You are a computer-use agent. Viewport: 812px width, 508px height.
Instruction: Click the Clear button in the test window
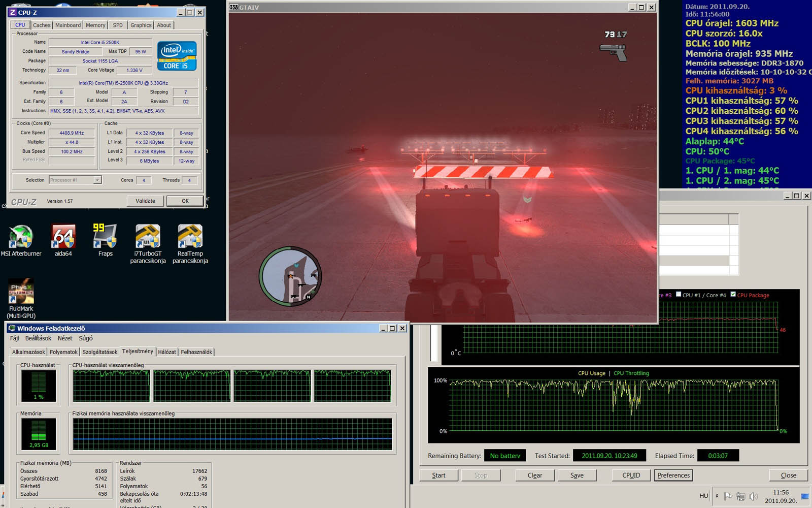tap(535, 475)
